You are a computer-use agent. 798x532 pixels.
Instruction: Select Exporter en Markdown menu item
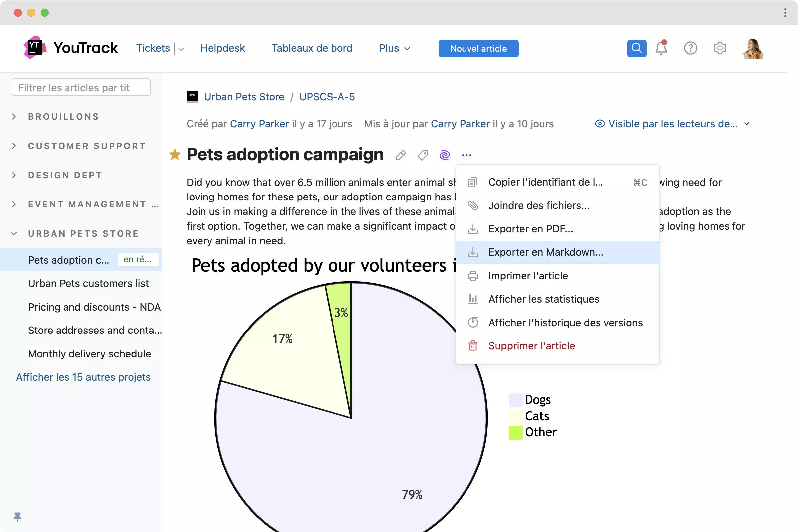click(x=546, y=252)
